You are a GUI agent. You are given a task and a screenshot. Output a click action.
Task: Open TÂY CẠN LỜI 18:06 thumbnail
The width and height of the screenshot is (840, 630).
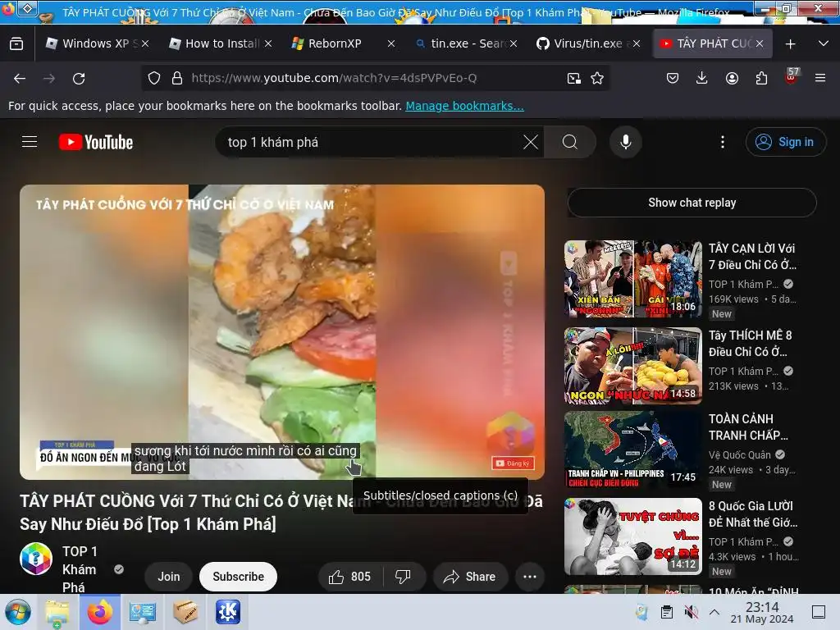pyautogui.click(x=632, y=279)
